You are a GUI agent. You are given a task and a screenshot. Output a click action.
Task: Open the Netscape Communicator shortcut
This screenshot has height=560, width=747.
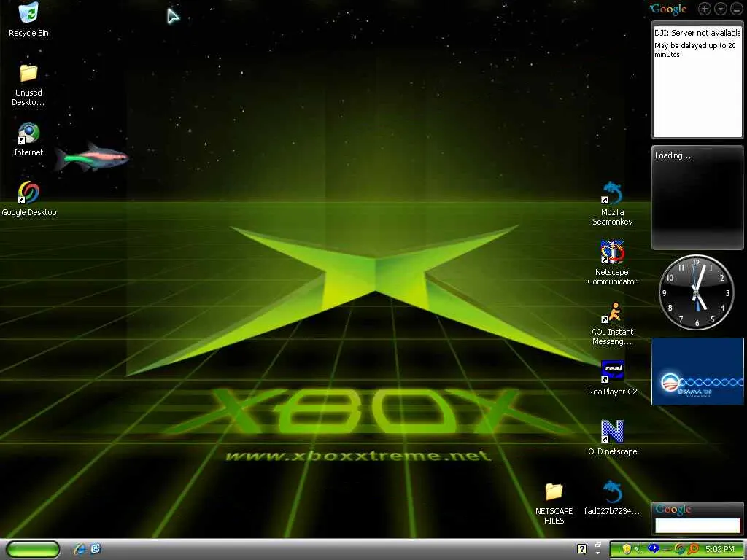click(612, 263)
